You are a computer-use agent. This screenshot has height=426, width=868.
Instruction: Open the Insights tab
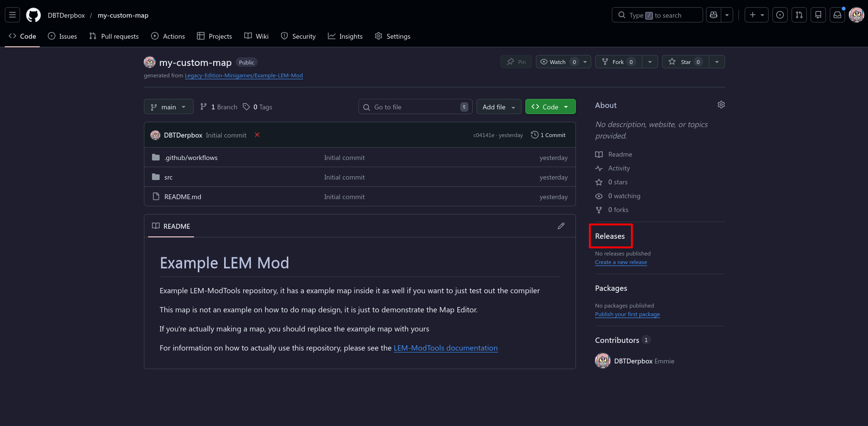click(345, 36)
